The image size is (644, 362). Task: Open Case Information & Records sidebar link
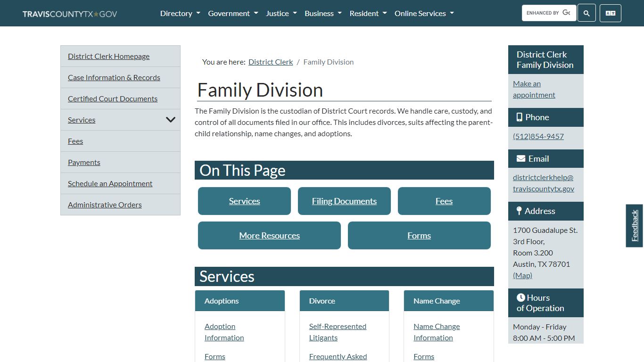pyautogui.click(x=114, y=77)
